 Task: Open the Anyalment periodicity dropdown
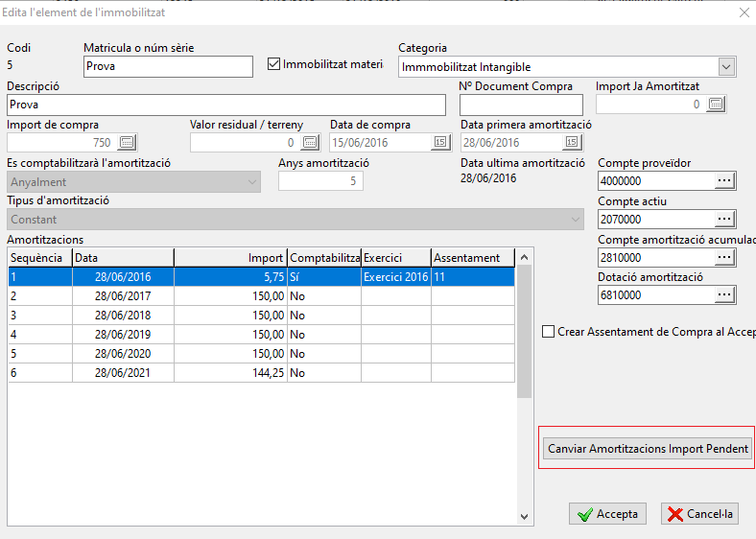pyautogui.click(x=133, y=182)
